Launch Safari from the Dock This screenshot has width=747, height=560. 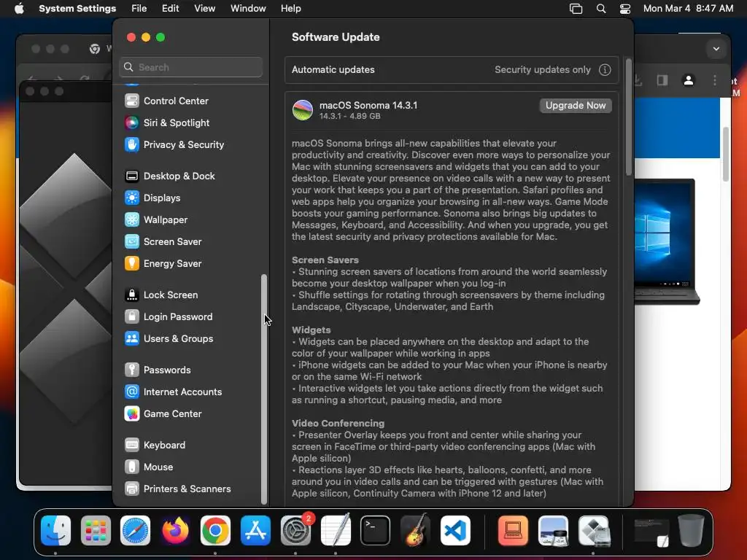coord(135,531)
